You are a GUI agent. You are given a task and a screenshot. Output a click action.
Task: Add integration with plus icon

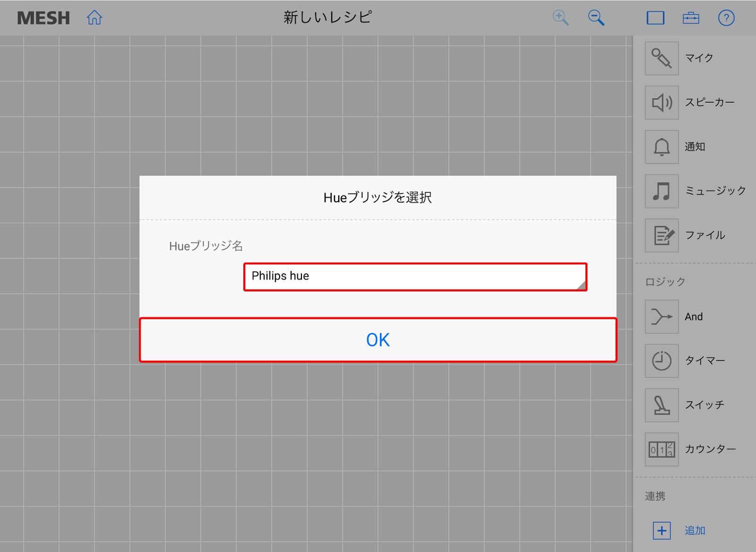click(x=661, y=531)
